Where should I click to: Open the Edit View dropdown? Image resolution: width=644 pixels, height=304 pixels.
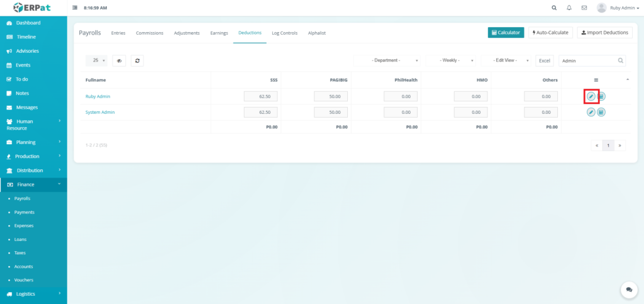click(507, 60)
